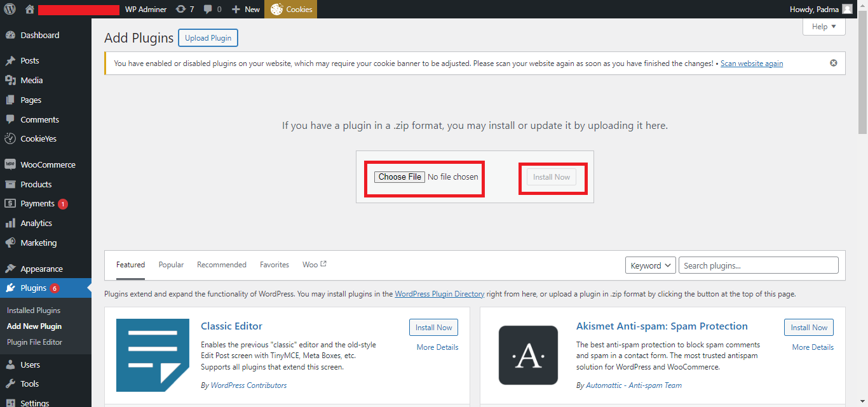Click New content plus button
Viewport: 868px width, 407px height.
pos(245,9)
